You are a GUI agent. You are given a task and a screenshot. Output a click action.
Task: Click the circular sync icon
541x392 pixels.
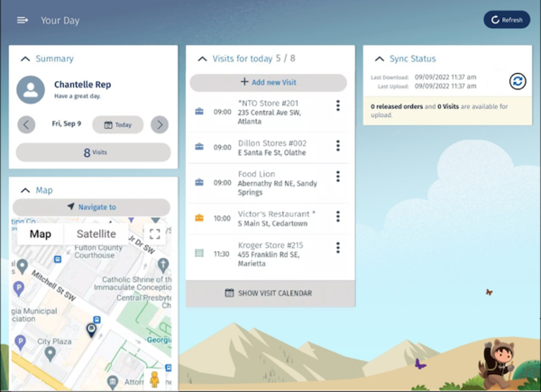click(518, 81)
